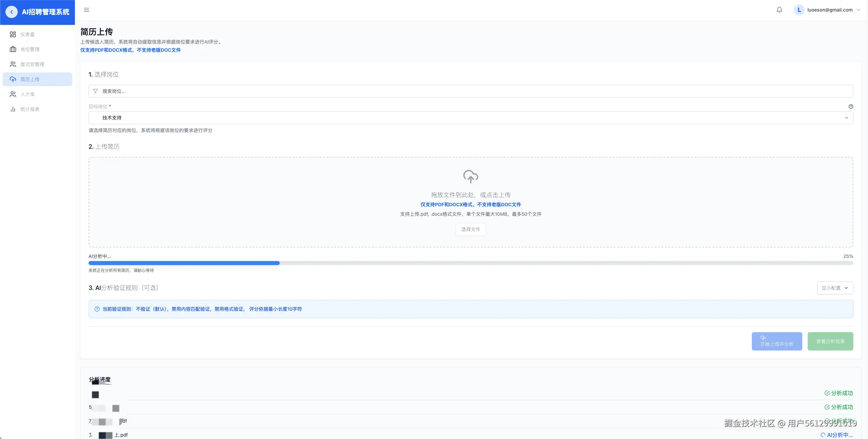This screenshot has width=868, height=439.
Task: Open the notifications bell
Action: click(x=779, y=10)
